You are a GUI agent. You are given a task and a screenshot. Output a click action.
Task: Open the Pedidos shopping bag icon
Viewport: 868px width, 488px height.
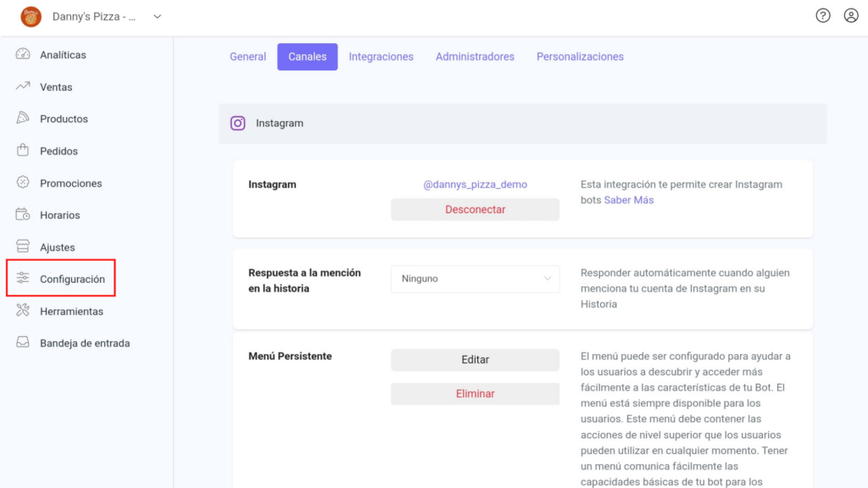coord(23,150)
